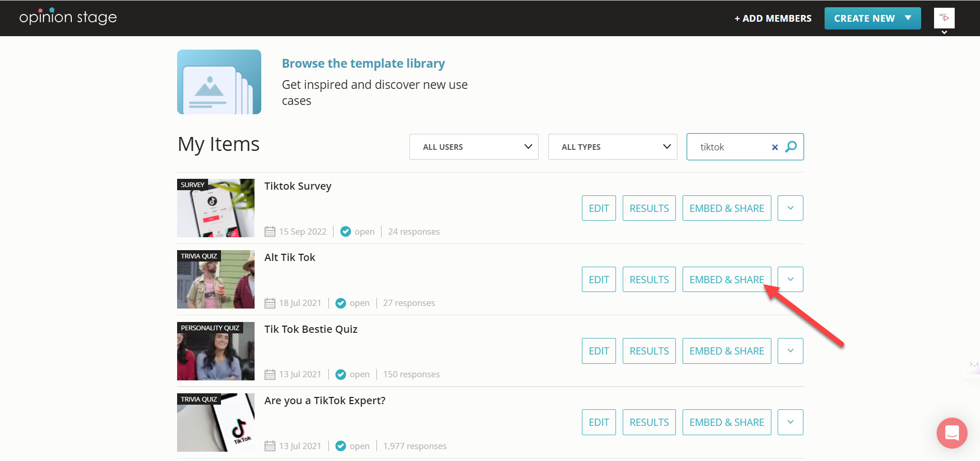
Task: Click + ADD MEMBERS in the header
Action: pos(773,19)
